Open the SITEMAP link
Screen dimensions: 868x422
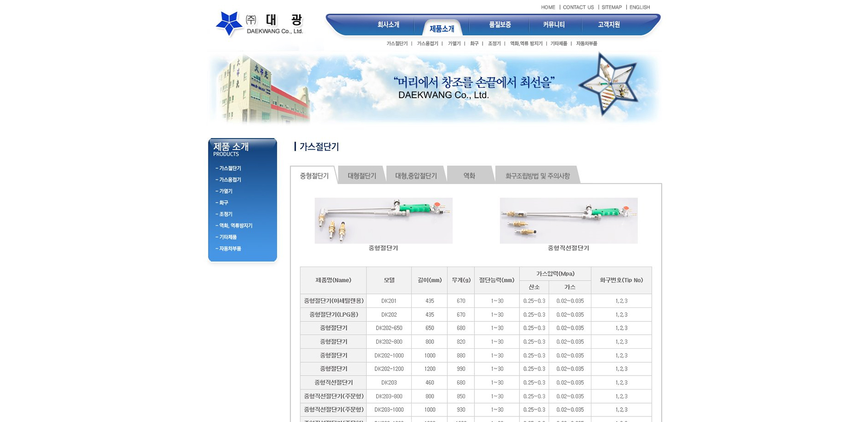click(x=611, y=7)
